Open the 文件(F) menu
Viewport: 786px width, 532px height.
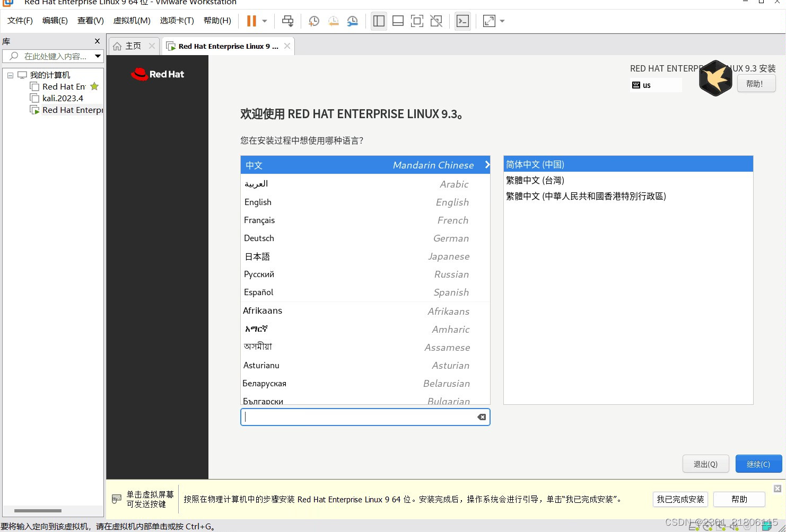pyautogui.click(x=20, y=21)
